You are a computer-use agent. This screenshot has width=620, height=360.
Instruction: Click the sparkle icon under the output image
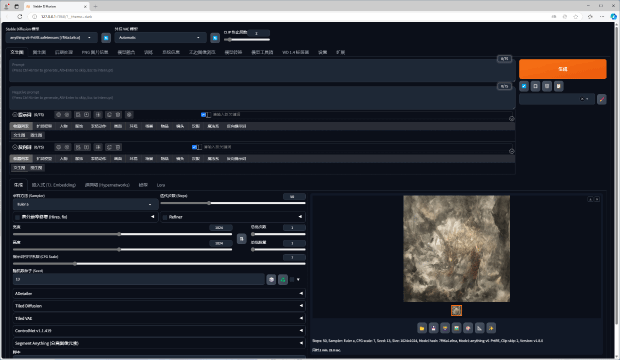[x=491, y=328]
